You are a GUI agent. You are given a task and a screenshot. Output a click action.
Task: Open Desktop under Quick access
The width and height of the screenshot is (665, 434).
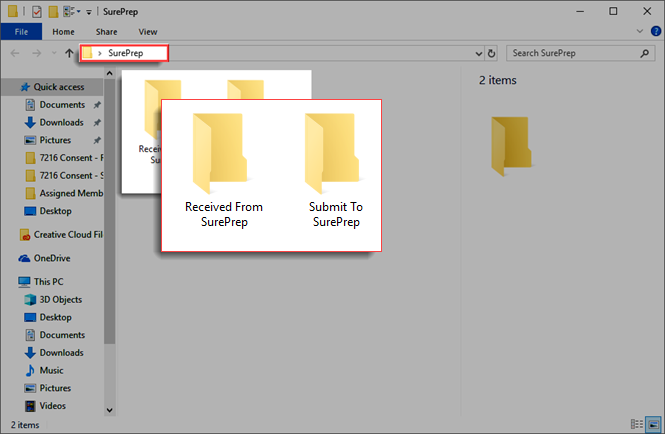point(49,211)
